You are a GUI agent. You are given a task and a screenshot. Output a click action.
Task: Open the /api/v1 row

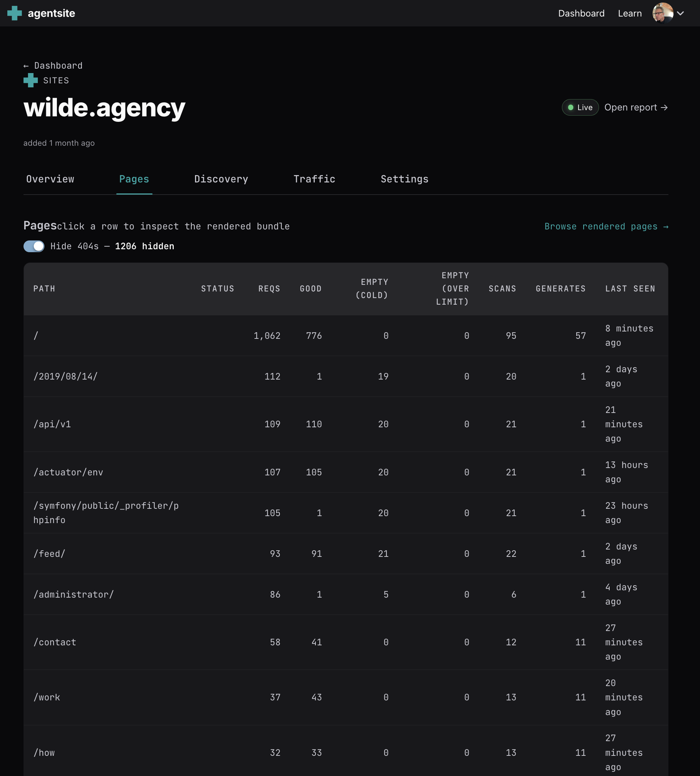tap(346, 424)
